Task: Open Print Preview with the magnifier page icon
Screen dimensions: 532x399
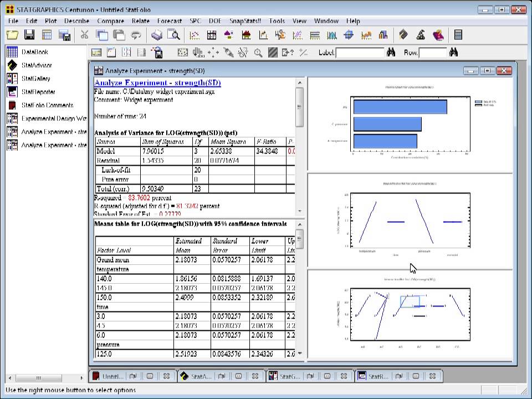Action: 173,35
